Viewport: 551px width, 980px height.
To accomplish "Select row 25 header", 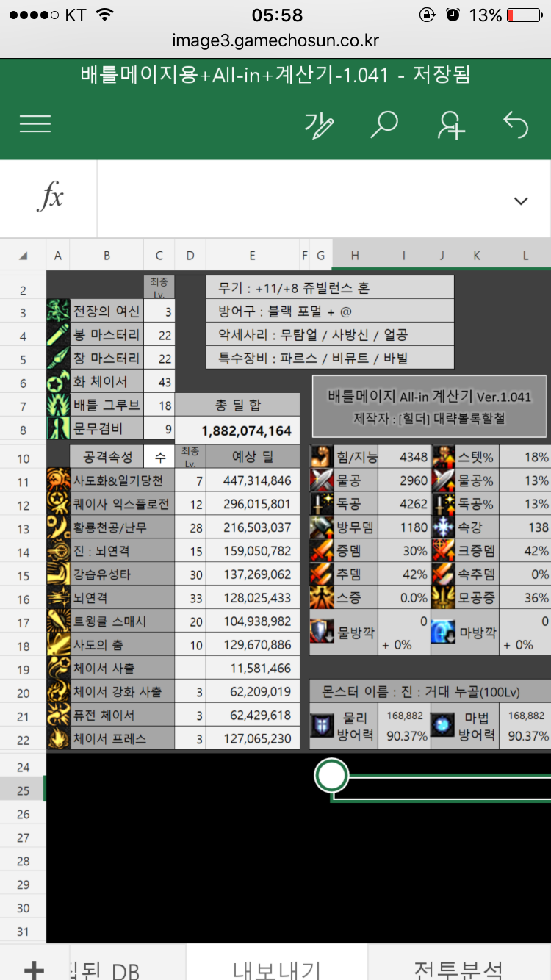I will tap(23, 790).
